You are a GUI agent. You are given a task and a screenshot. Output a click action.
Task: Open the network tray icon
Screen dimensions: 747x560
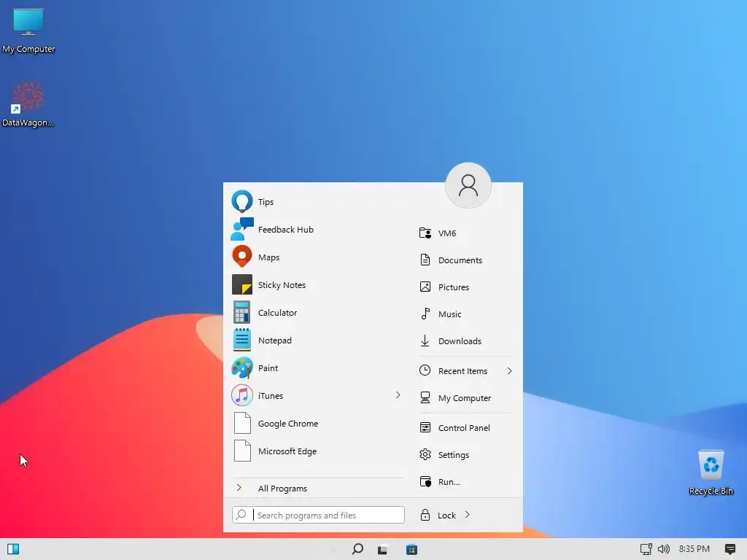pos(646,549)
